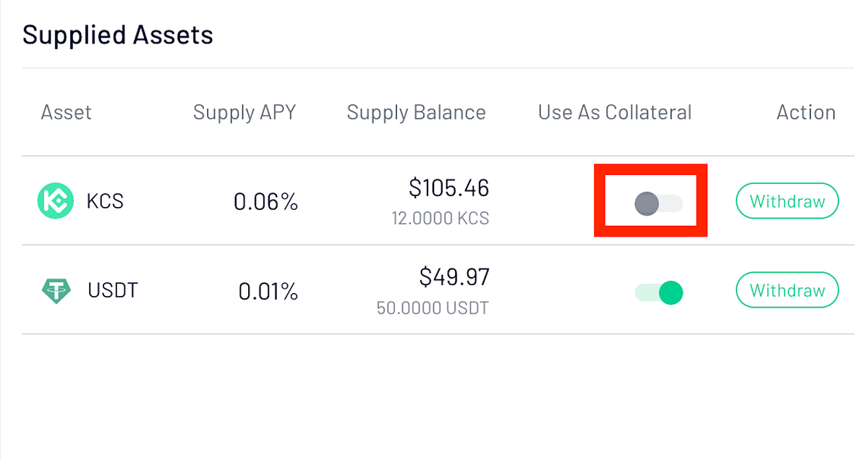868x461 pixels.
Task: Click the $49.97 USDT balance
Action: (x=454, y=276)
